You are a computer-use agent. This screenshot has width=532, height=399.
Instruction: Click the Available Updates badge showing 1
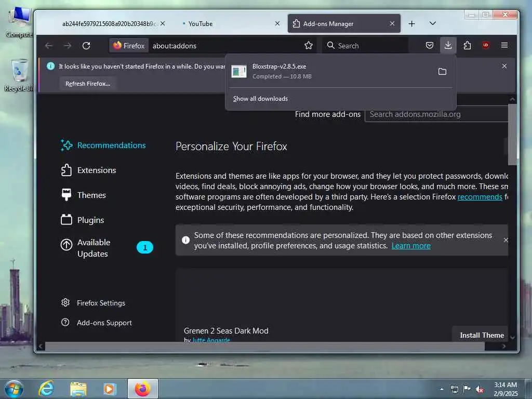coord(145,247)
